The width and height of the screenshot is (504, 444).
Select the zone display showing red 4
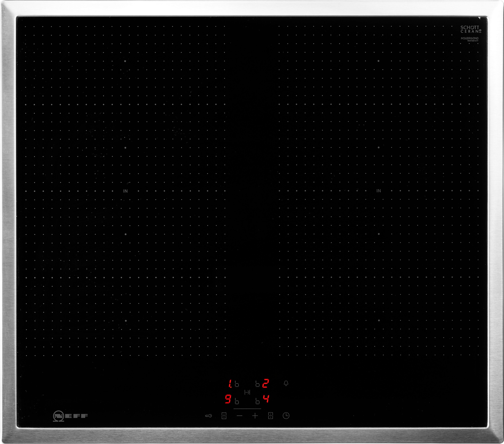[266, 399]
